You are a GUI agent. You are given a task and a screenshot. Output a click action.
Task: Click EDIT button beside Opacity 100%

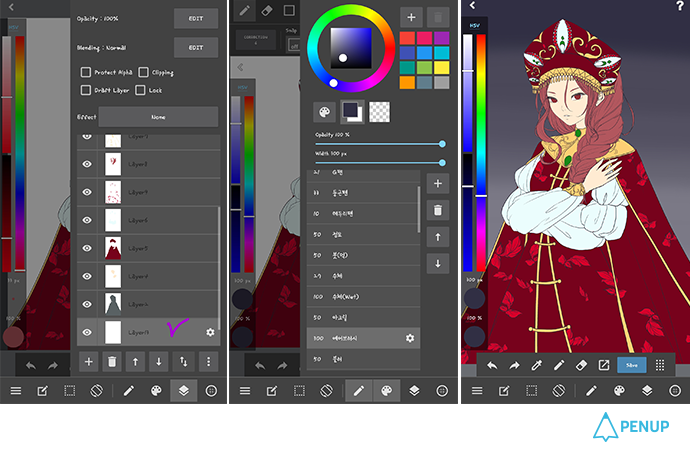196,18
